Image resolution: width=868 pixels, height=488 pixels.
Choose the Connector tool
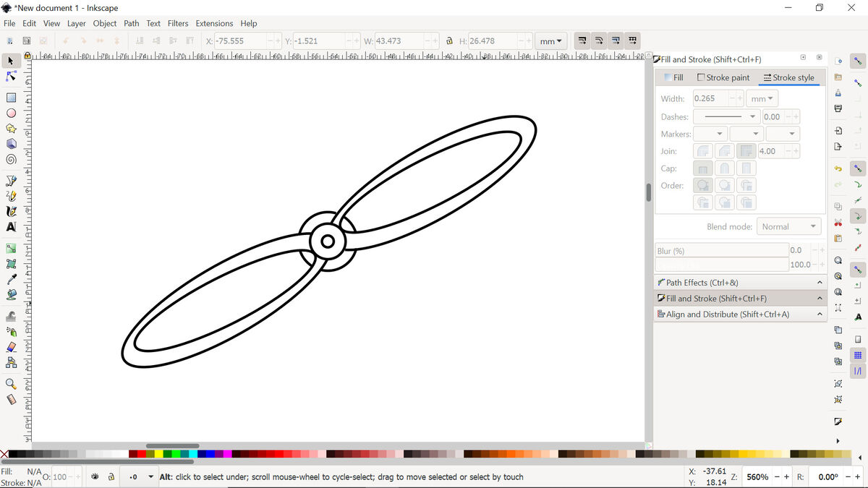(x=11, y=362)
